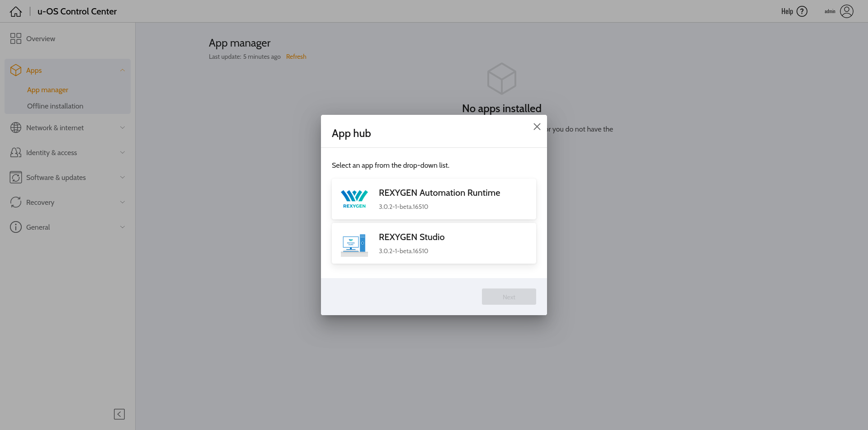Open the Overview menu item

coord(41,39)
